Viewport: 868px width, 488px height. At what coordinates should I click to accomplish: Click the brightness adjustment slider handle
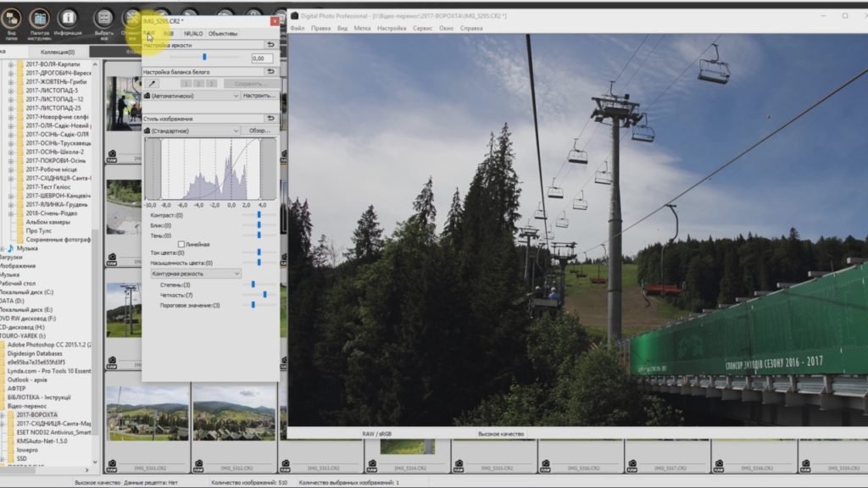pyautogui.click(x=204, y=57)
